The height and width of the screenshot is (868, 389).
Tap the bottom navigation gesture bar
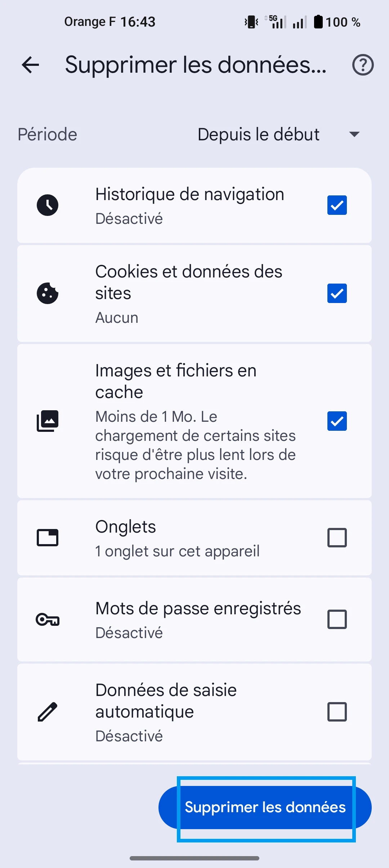[194, 858]
